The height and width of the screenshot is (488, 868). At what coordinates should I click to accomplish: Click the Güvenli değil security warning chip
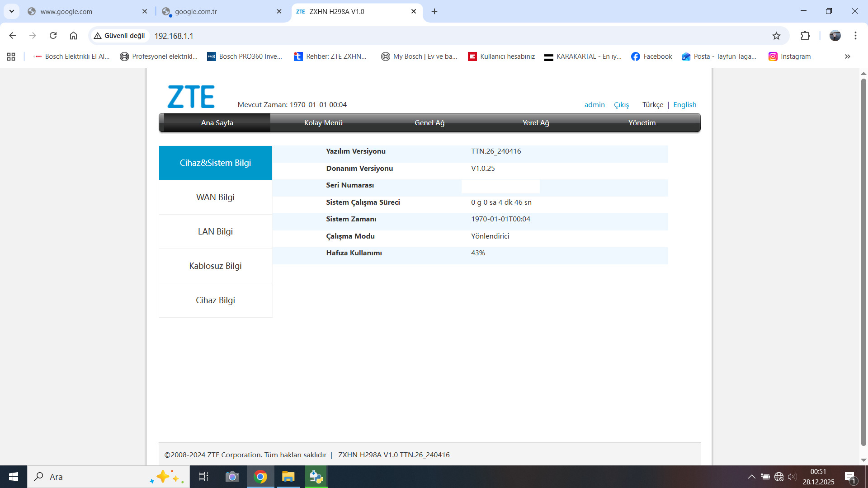click(x=120, y=36)
